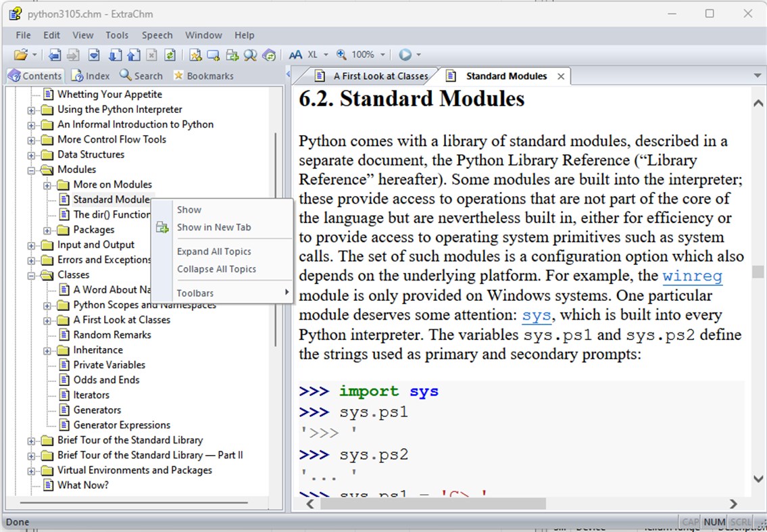Expand the Packages tree node
The image size is (767, 532).
(47, 231)
